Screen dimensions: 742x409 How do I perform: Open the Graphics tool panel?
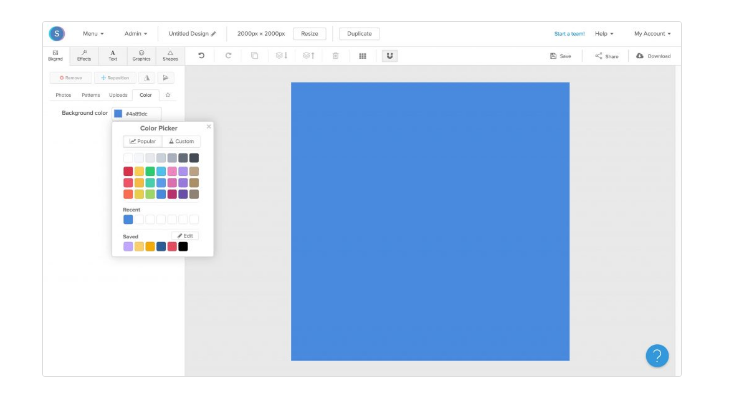(141, 56)
